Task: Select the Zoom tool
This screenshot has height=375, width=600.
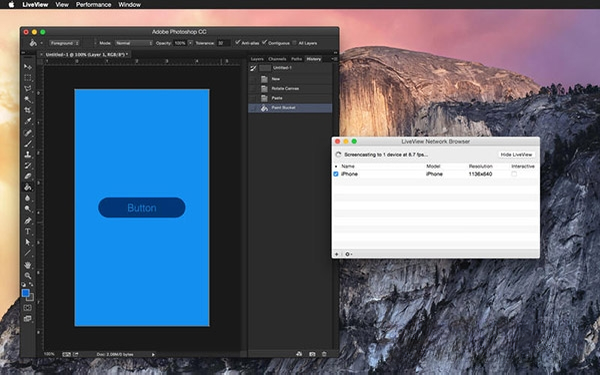Action: coord(28,276)
